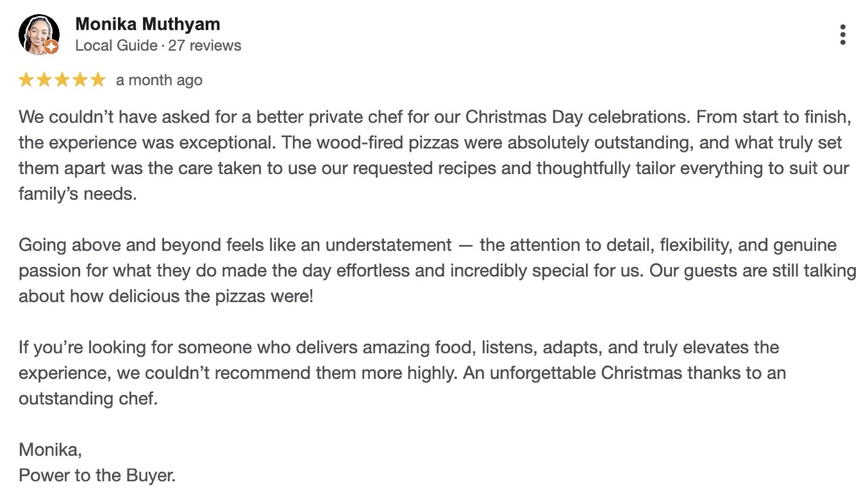Open the three-dot more options menu
Screen dimensions: 868x498
[842, 35]
